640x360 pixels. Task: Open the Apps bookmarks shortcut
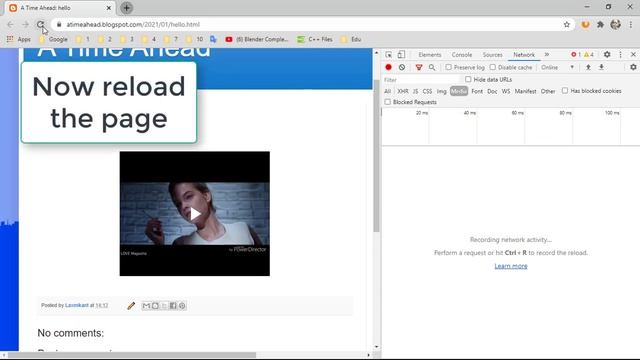coord(19,39)
